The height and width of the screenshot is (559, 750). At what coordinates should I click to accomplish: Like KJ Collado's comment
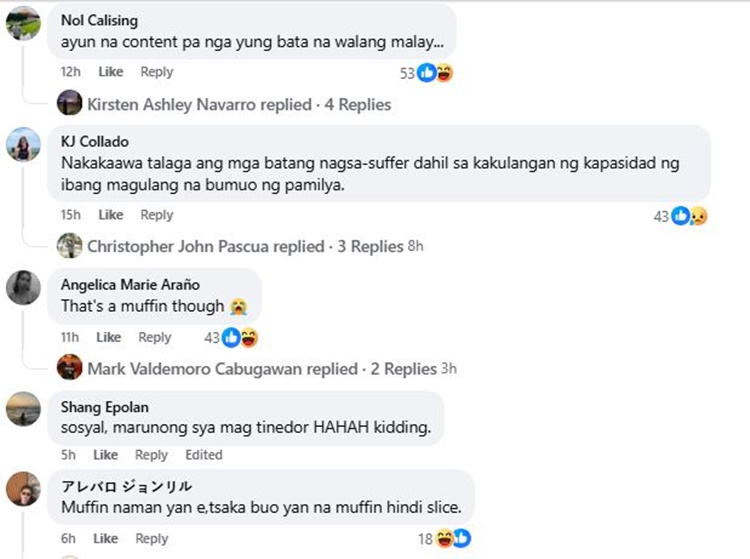pyautogui.click(x=110, y=215)
